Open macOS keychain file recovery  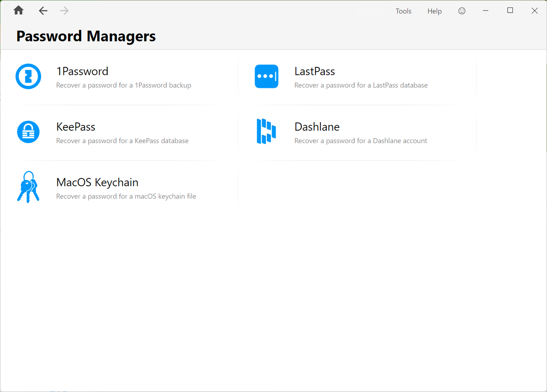97,182
